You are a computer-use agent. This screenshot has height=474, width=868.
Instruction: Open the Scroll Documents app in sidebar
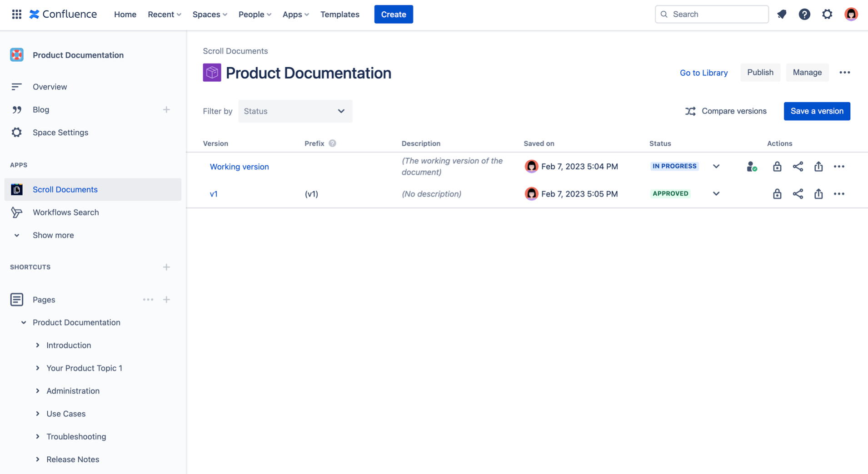pyautogui.click(x=65, y=189)
